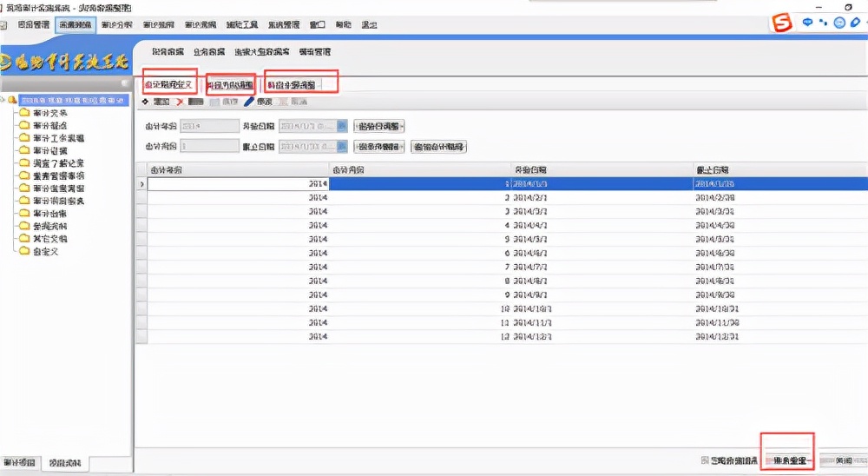Click the red-boxed button in bottom bar
Image resolution: width=868 pixels, height=476 pixels.
[789, 460]
